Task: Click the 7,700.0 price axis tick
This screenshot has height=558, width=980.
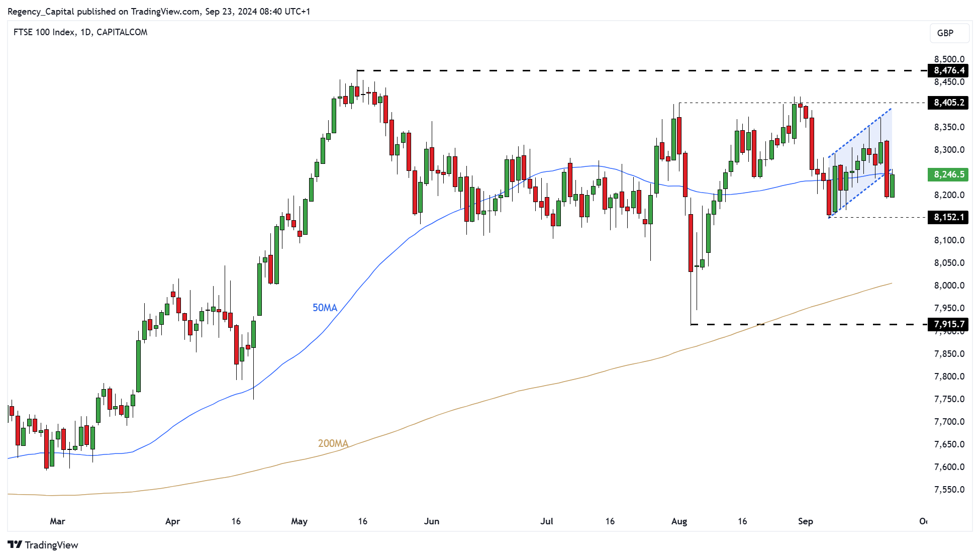Action: (x=949, y=422)
